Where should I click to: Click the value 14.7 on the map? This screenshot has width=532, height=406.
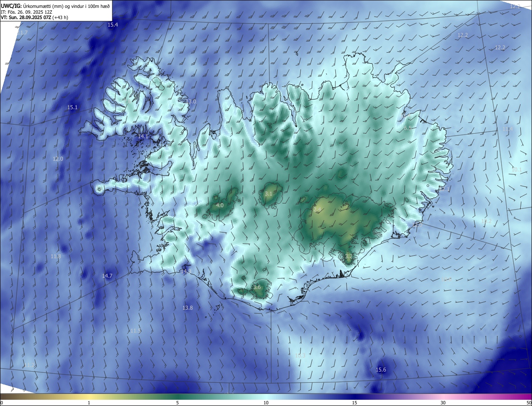pyautogui.click(x=107, y=276)
